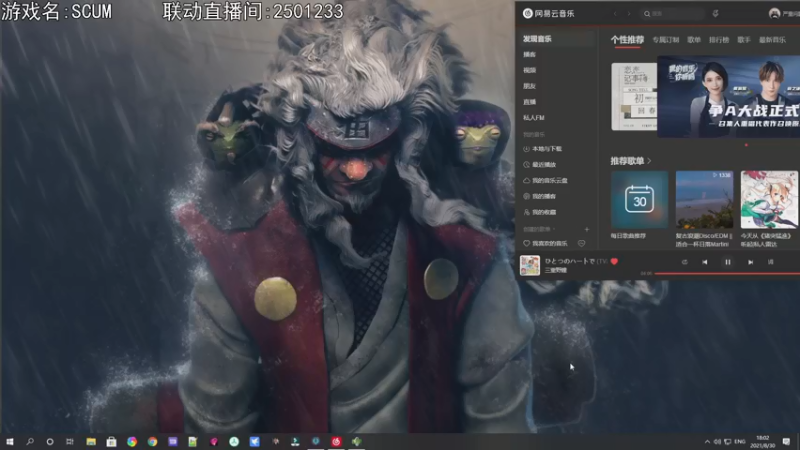800x450 pixels.
Task: Seek on the red playback progress bar
Action: (727, 273)
